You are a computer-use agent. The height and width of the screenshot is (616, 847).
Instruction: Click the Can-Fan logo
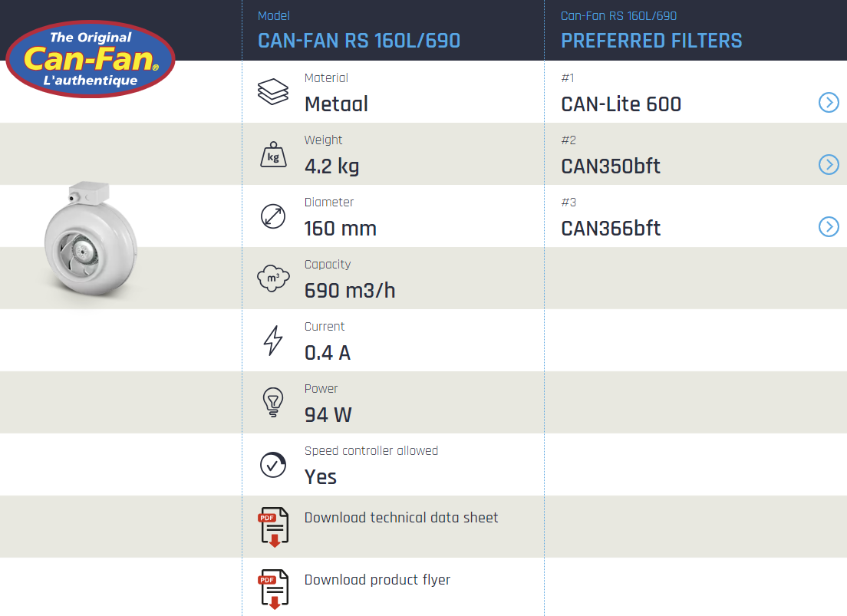pyautogui.click(x=91, y=59)
